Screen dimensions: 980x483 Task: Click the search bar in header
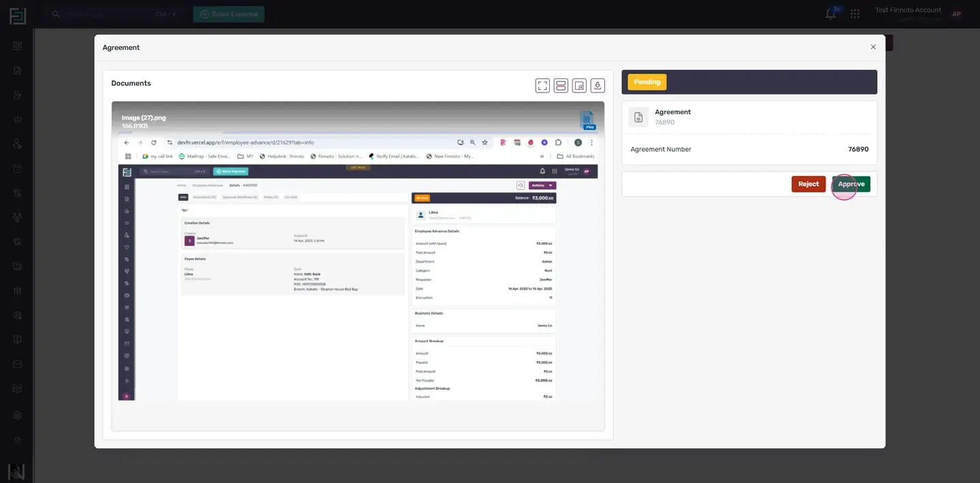(116, 14)
